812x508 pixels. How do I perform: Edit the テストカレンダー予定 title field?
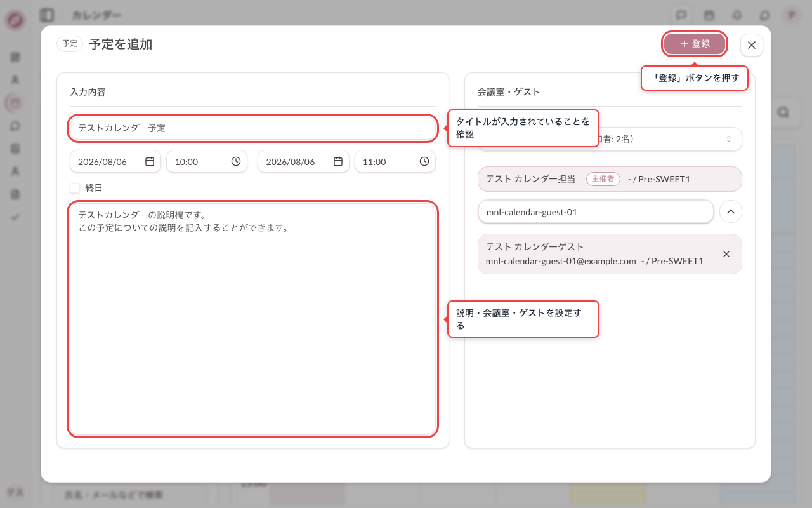252,128
